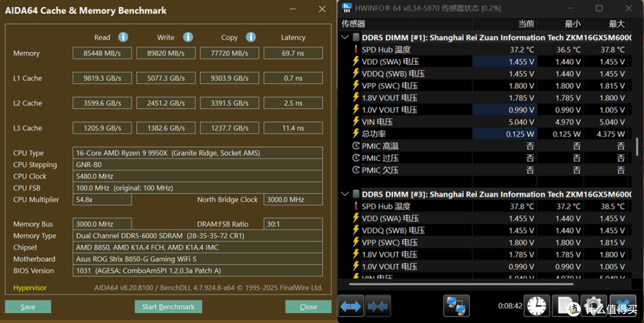644x323 pixels.
Task: Collapse the DDR5 DIMM [#1] sensor group
Action: pos(345,38)
